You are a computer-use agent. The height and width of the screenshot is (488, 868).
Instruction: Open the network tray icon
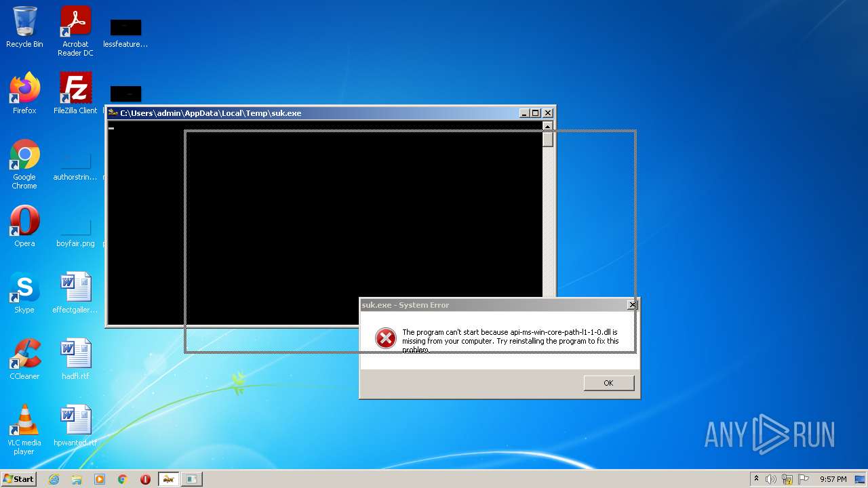tap(787, 479)
